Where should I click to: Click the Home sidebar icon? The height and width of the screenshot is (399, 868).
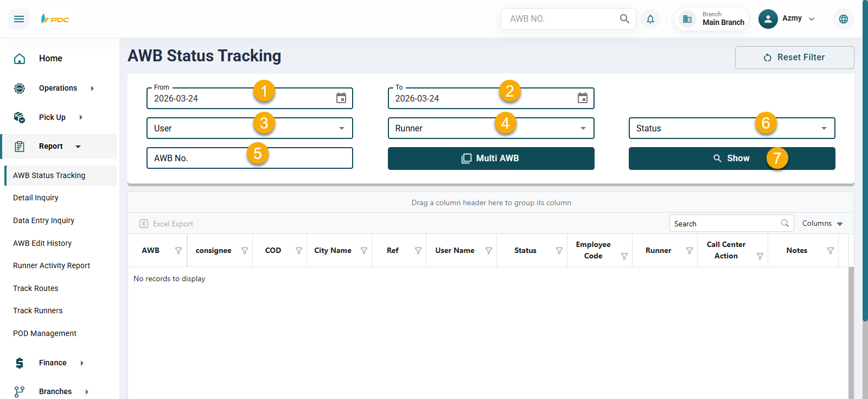(20, 59)
